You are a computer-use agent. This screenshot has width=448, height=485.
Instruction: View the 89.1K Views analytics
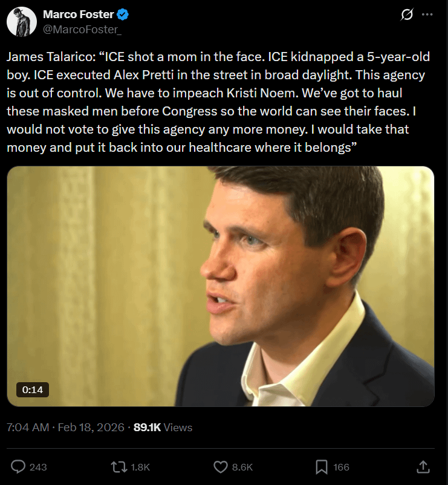pos(163,427)
